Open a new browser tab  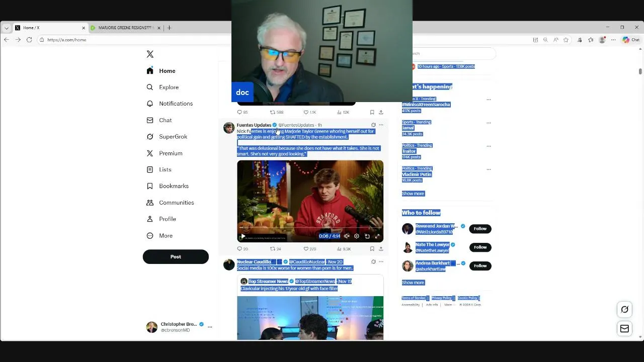[169, 28]
